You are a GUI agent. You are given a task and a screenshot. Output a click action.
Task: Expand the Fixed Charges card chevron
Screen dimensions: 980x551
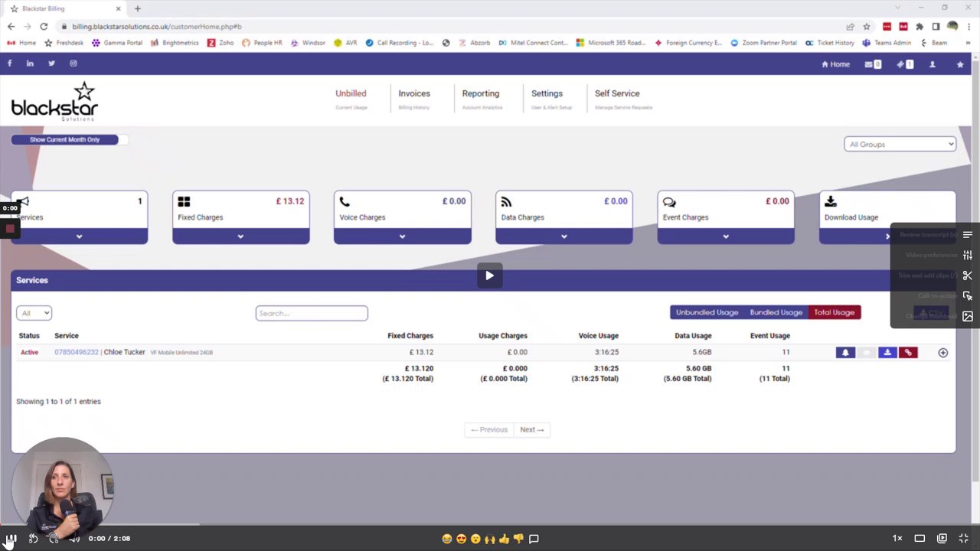(x=240, y=236)
